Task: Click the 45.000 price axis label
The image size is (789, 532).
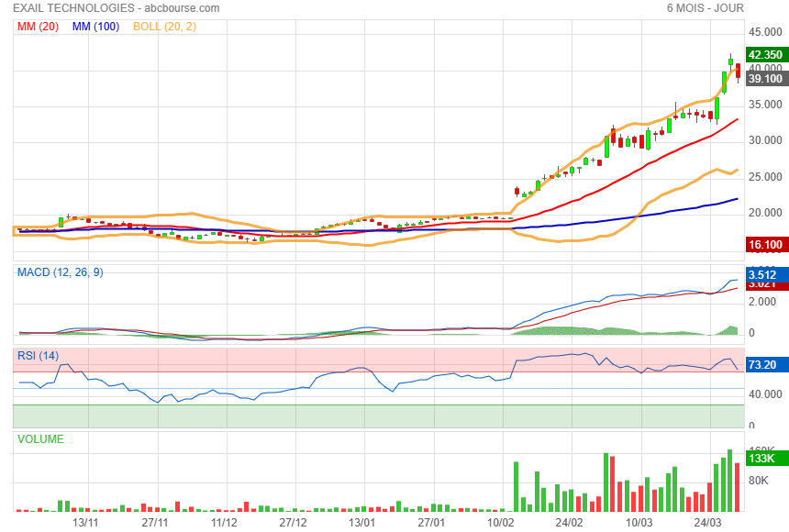Action: click(765, 32)
